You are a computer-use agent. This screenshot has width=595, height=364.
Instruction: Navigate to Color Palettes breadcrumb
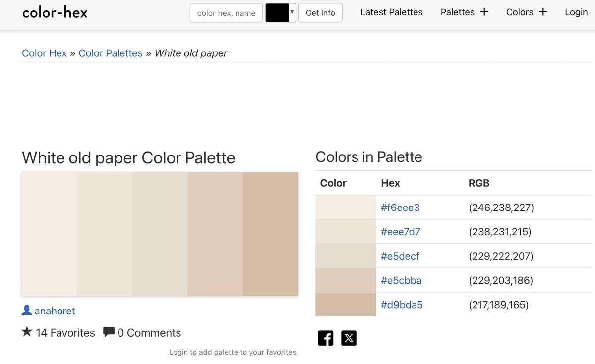coord(111,53)
